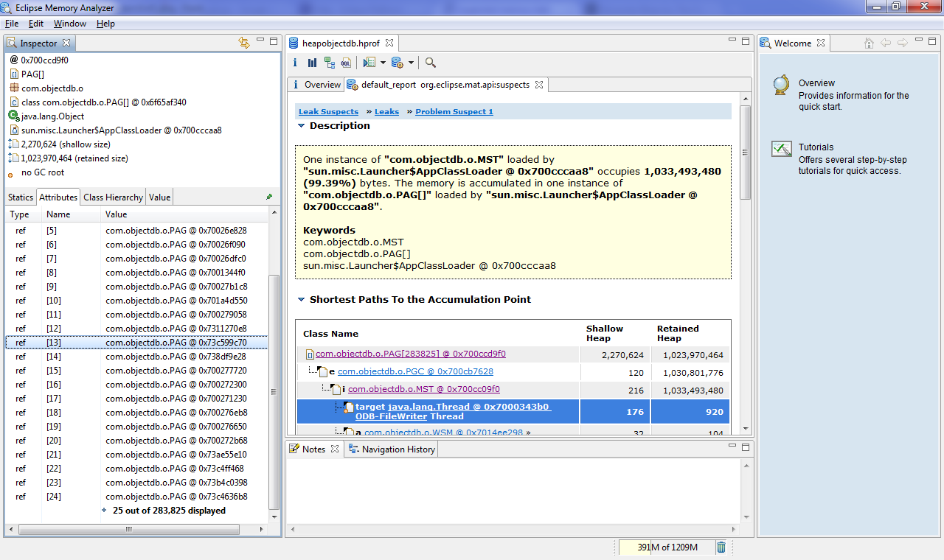
Task: Run garbage collector trash icon
Action: (721, 547)
